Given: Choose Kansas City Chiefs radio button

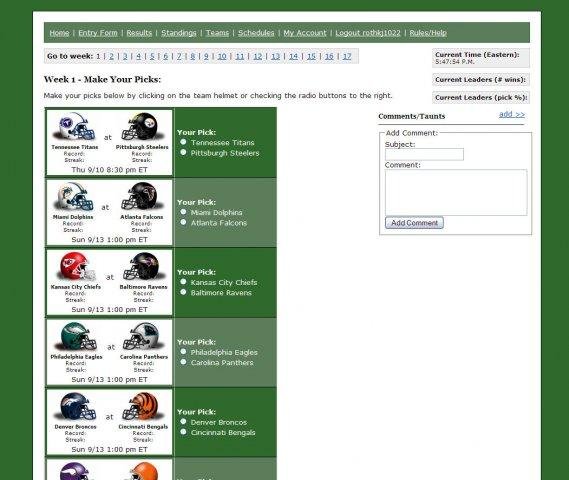Looking at the screenshot, I should coord(183,282).
